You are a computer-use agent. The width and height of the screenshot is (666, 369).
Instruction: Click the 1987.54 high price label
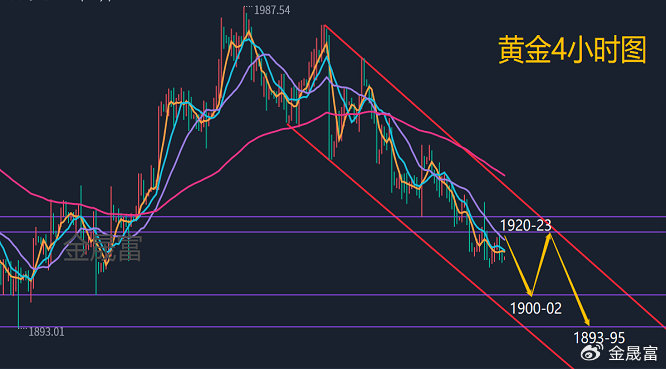(x=272, y=10)
